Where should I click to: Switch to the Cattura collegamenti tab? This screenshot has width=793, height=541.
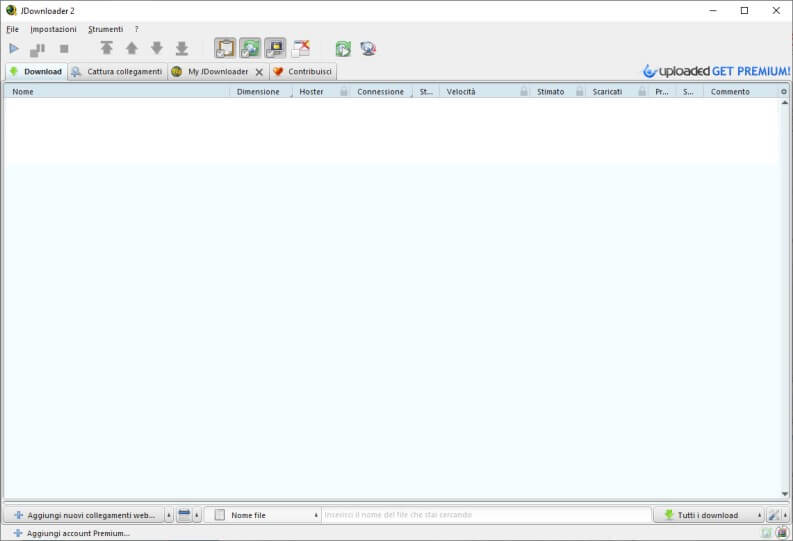(117, 71)
